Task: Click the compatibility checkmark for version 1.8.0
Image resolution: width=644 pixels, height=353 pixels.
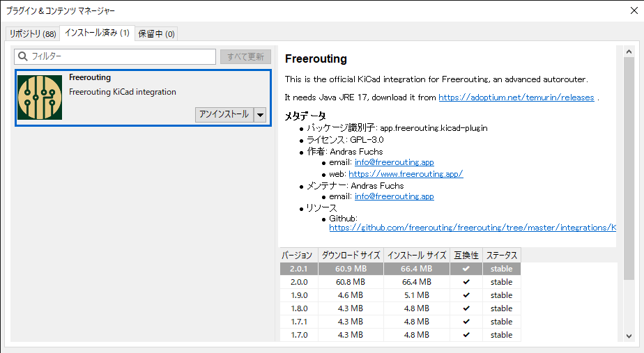Action: click(466, 308)
